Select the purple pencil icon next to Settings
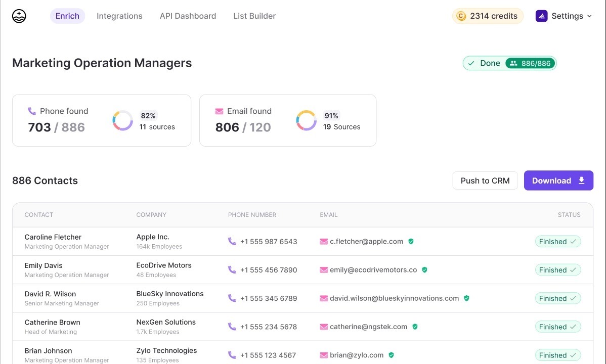The width and height of the screenshot is (606, 364). pyautogui.click(x=541, y=16)
